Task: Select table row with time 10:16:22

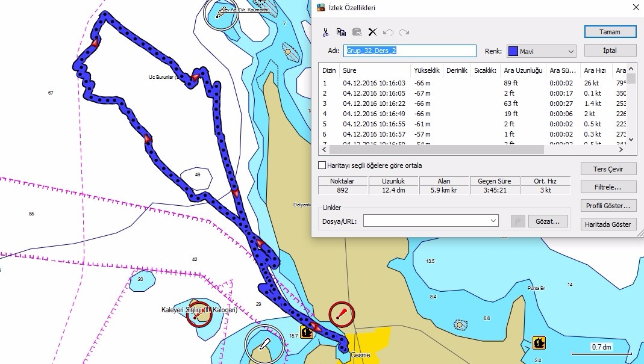Action: (473, 103)
